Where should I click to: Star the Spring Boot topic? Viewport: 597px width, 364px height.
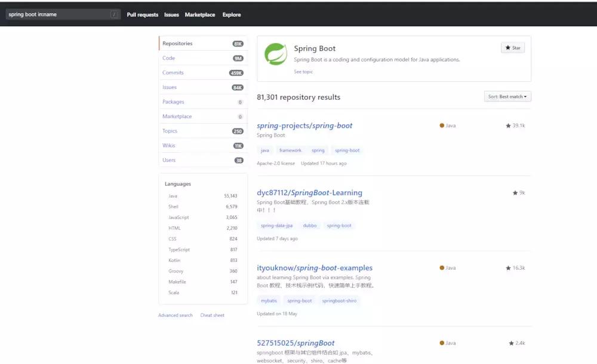[512, 47]
